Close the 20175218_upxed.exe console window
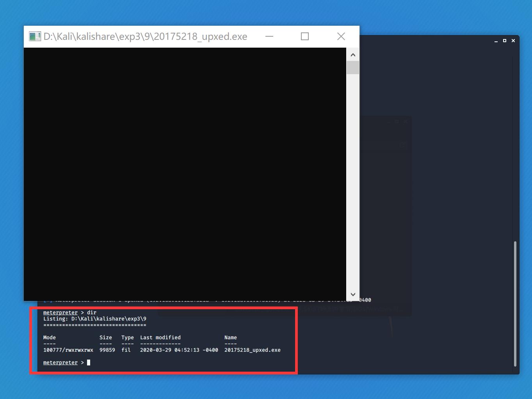The image size is (532, 399). 341,36
